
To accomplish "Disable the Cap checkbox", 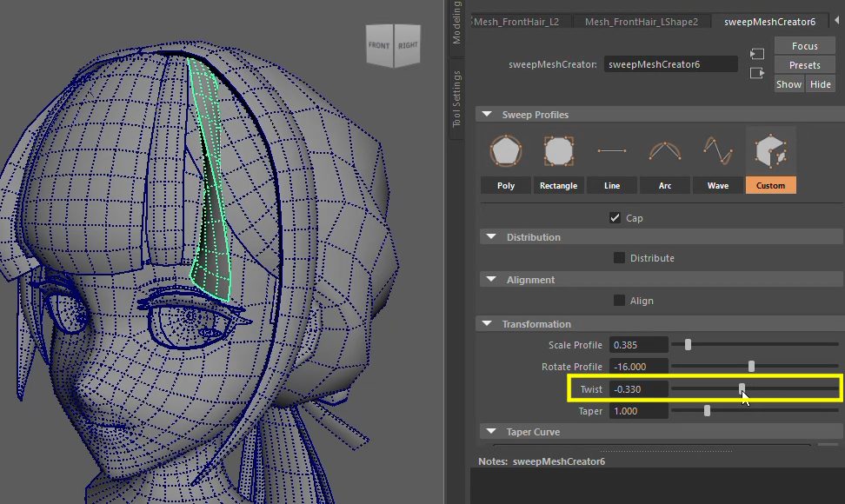I will pyautogui.click(x=615, y=217).
